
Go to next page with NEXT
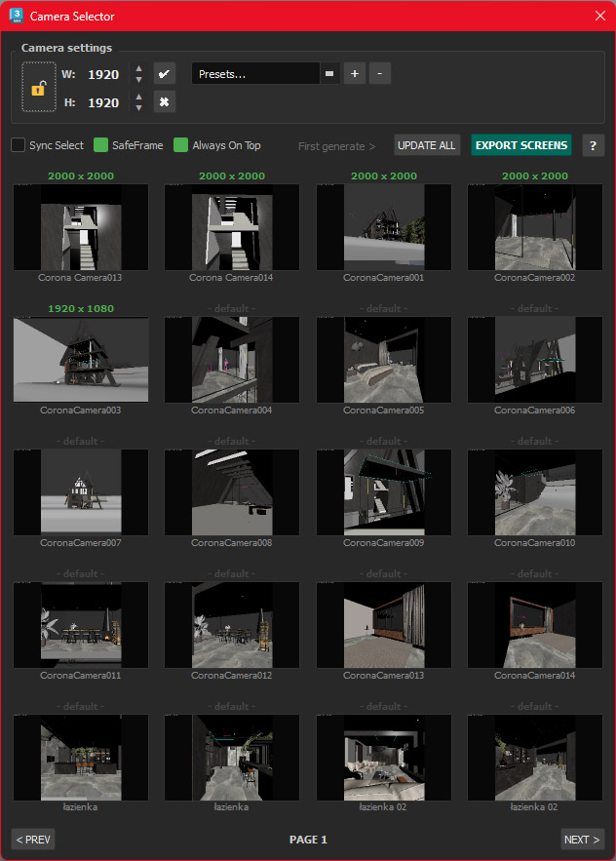pyautogui.click(x=582, y=839)
